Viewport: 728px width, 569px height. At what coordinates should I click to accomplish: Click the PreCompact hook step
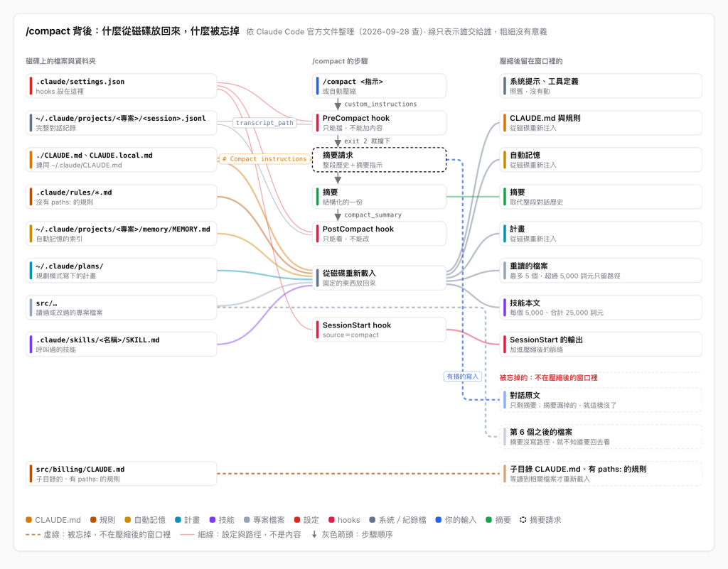coord(379,122)
